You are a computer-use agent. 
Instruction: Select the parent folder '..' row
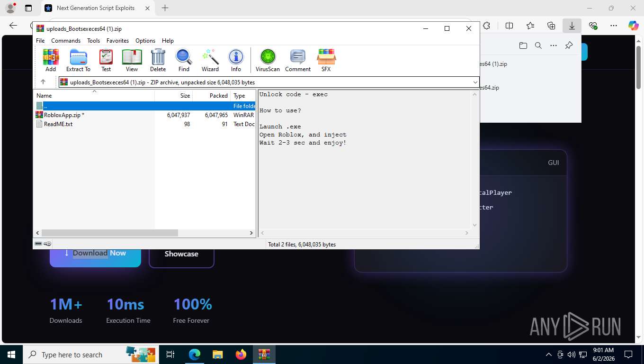pos(145,106)
